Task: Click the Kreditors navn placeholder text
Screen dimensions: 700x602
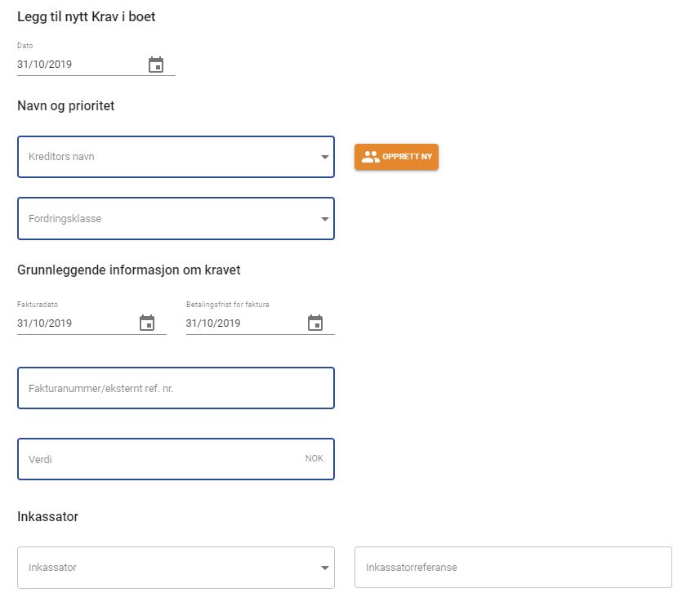Action: point(61,157)
